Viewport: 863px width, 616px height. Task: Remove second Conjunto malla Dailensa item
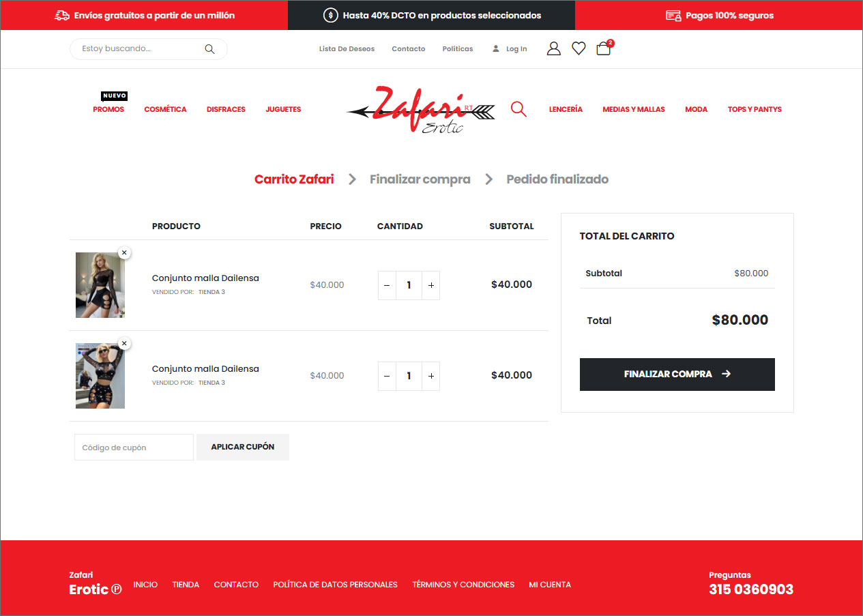coord(124,343)
